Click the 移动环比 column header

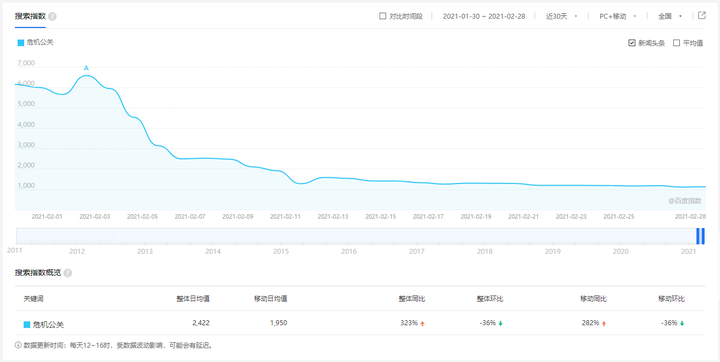(x=671, y=299)
